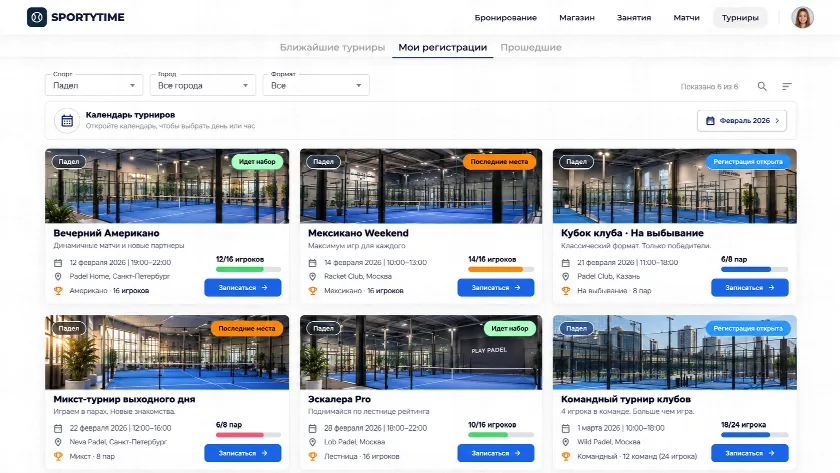
Task: Click date icon of Вечерний Американо card
Action: (58, 262)
